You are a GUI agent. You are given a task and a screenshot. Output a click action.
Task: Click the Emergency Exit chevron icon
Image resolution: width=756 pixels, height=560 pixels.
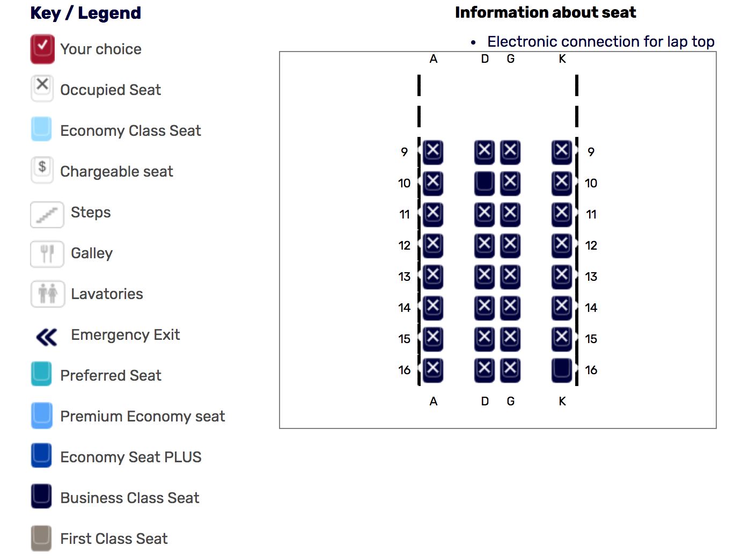47,337
